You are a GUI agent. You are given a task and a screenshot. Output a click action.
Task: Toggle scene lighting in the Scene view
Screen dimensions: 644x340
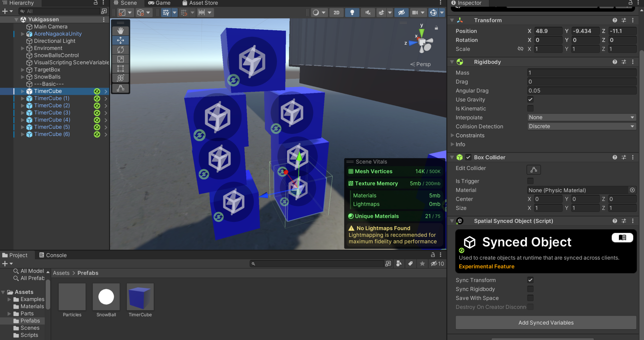[352, 13]
